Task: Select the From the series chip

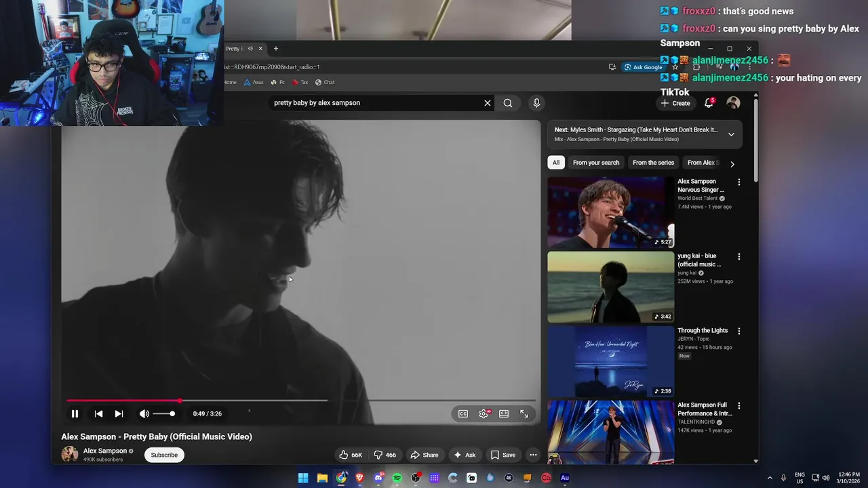Action: 654,163
